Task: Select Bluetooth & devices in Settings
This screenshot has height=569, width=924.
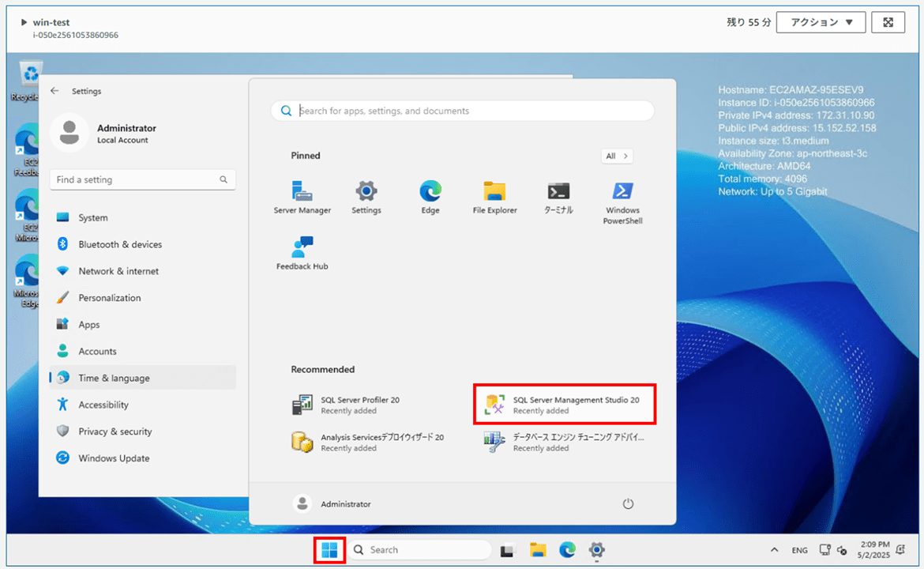Action: pos(143,244)
